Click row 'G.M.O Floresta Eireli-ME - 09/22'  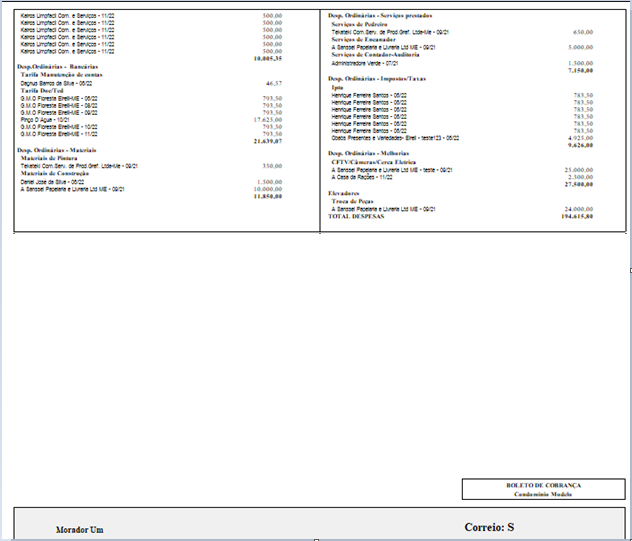click(59, 112)
